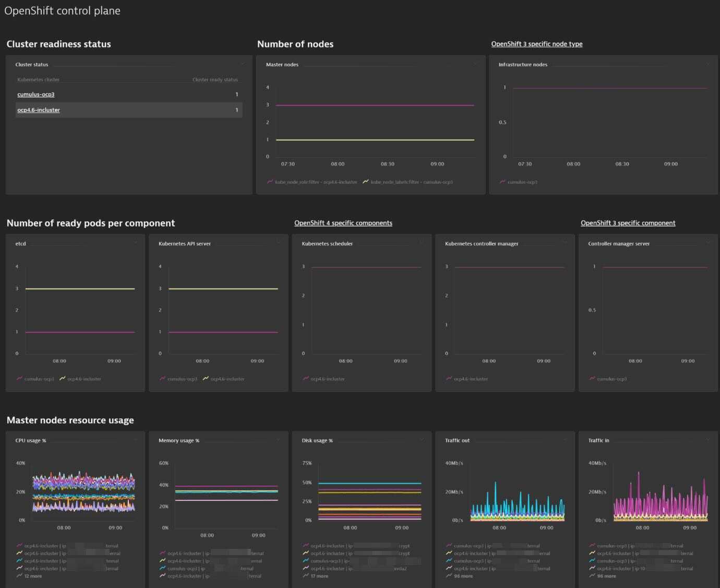Click the Traffic out tile title

(457, 440)
